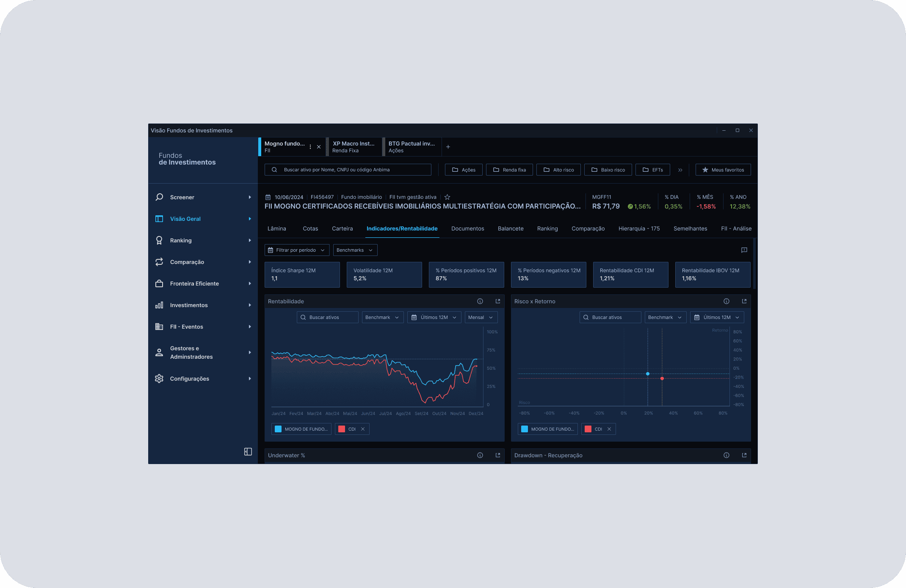Open three-dot menu on Mogno fundo tab
This screenshot has height=588, width=906.
pos(310,147)
